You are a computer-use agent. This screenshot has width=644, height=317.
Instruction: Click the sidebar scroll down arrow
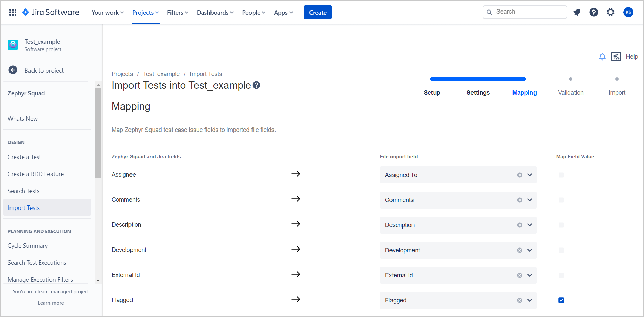click(98, 280)
